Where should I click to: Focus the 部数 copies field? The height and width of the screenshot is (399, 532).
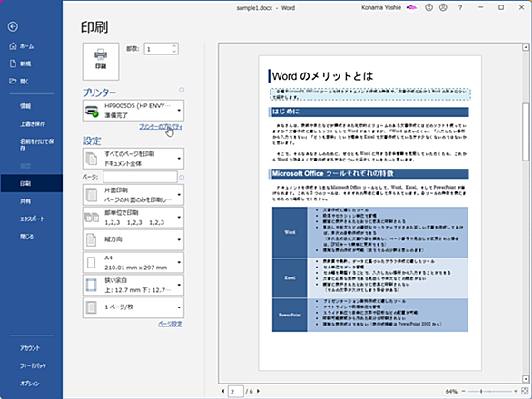[x=158, y=49]
